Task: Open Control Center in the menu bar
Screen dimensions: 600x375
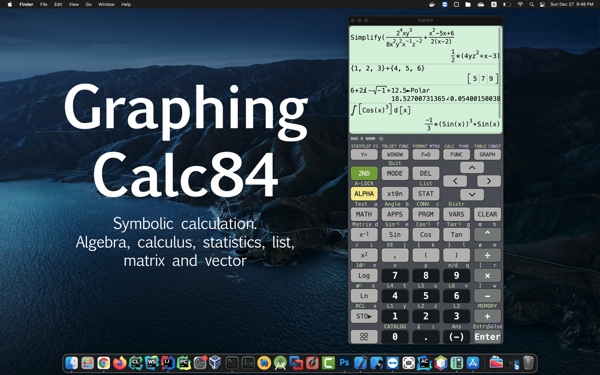Action: 542,4
